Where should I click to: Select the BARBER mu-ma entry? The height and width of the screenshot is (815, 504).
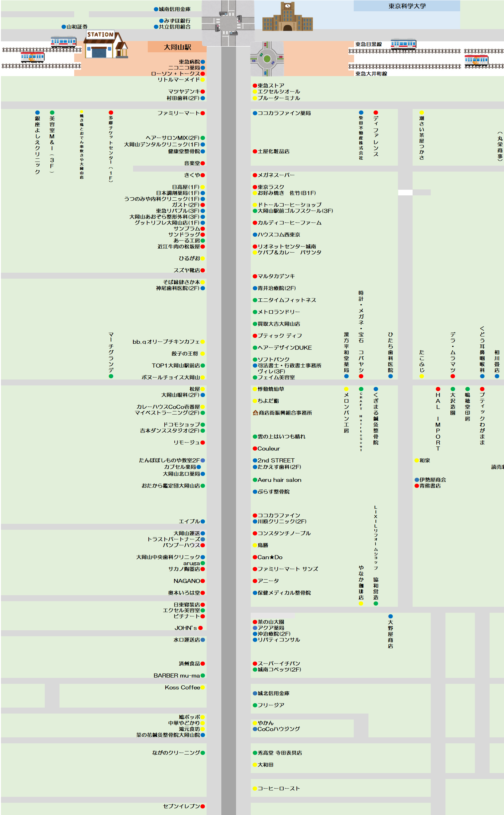(x=179, y=676)
